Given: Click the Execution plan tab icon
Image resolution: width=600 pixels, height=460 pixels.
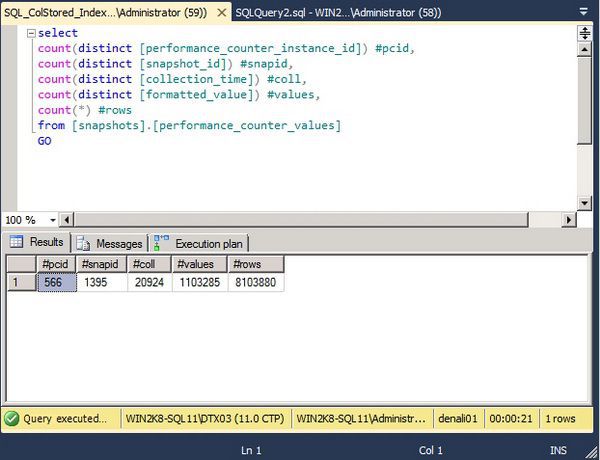Looking at the screenshot, I should (x=161, y=243).
